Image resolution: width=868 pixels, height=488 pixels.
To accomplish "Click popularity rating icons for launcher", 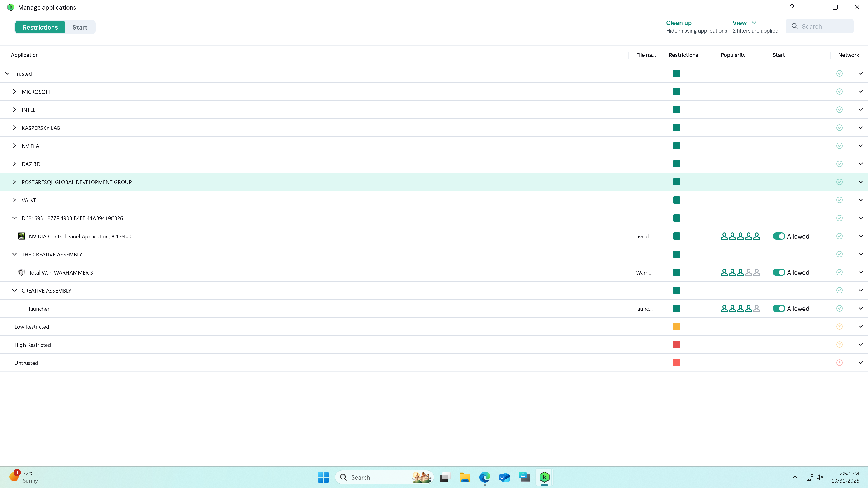I will [x=740, y=308].
